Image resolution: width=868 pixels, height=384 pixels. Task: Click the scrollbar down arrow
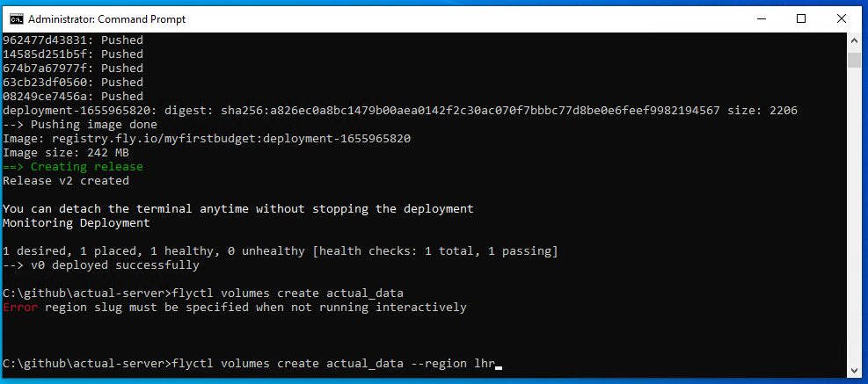(854, 371)
